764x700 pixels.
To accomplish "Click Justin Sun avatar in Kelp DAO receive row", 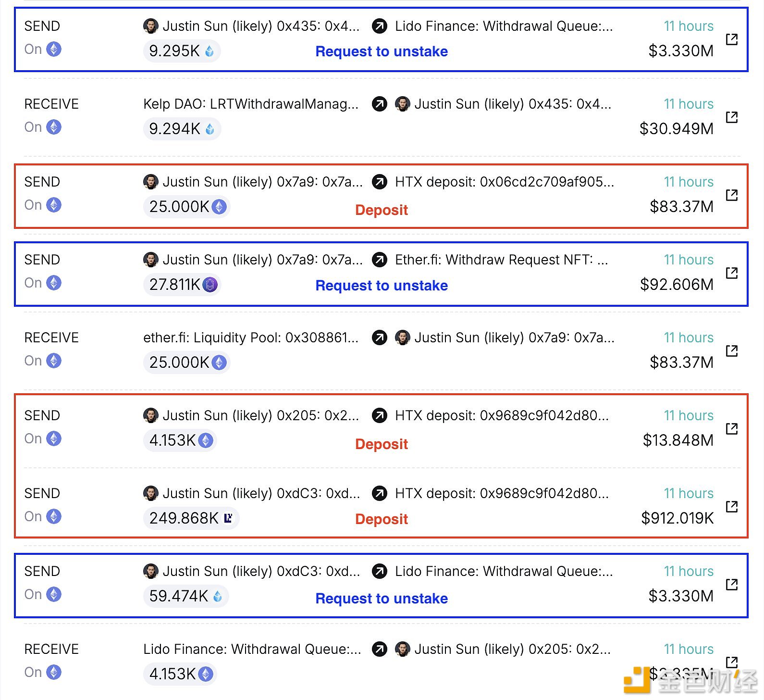I will pyautogui.click(x=403, y=104).
